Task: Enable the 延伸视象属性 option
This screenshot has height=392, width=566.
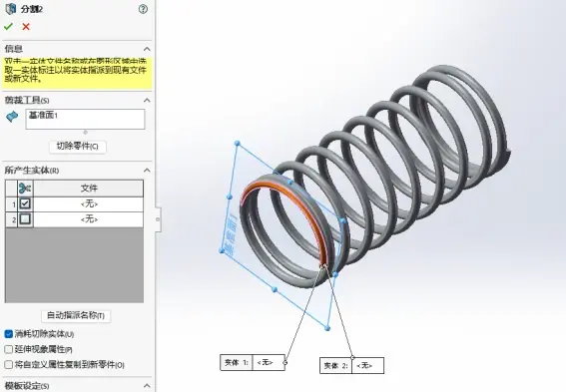Action: (9, 349)
